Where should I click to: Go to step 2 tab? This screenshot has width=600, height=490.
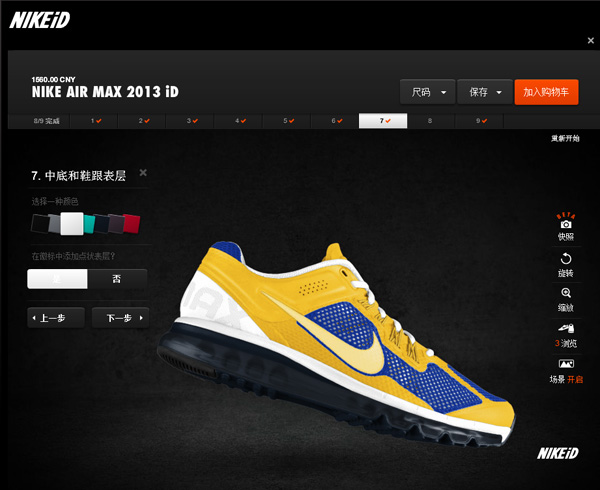click(142, 121)
